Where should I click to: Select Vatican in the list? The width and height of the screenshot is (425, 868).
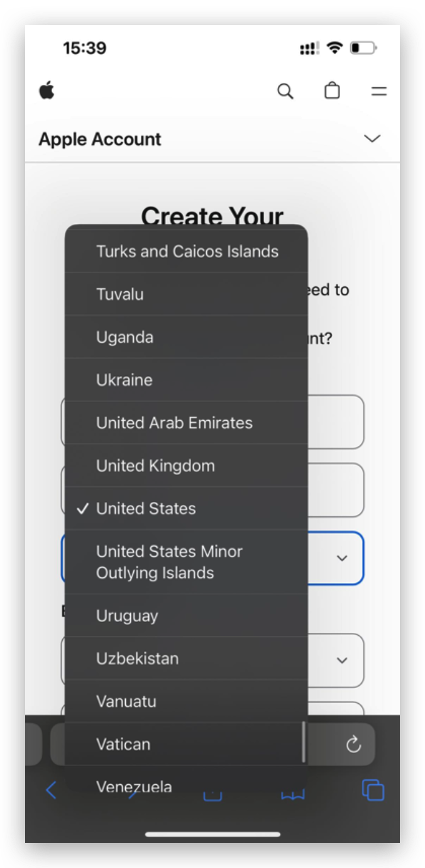coord(187,744)
